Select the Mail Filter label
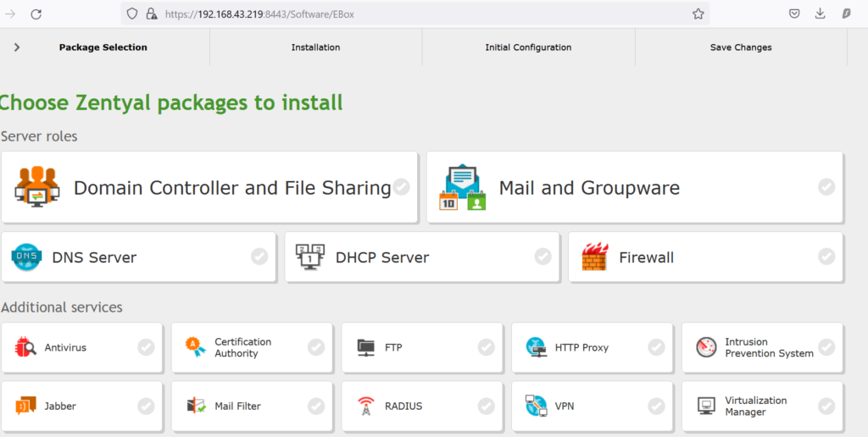Viewport: 868px width, 437px height. (x=237, y=407)
